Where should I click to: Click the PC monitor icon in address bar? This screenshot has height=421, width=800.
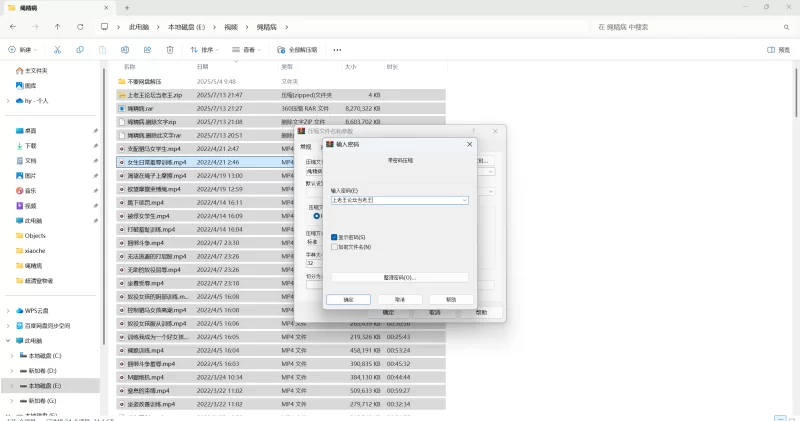pyautogui.click(x=105, y=27)
